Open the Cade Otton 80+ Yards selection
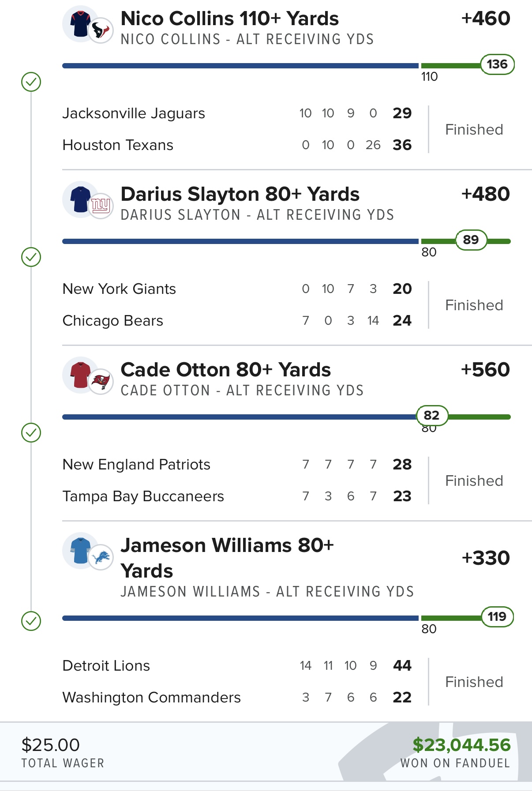 coord(225,370)
